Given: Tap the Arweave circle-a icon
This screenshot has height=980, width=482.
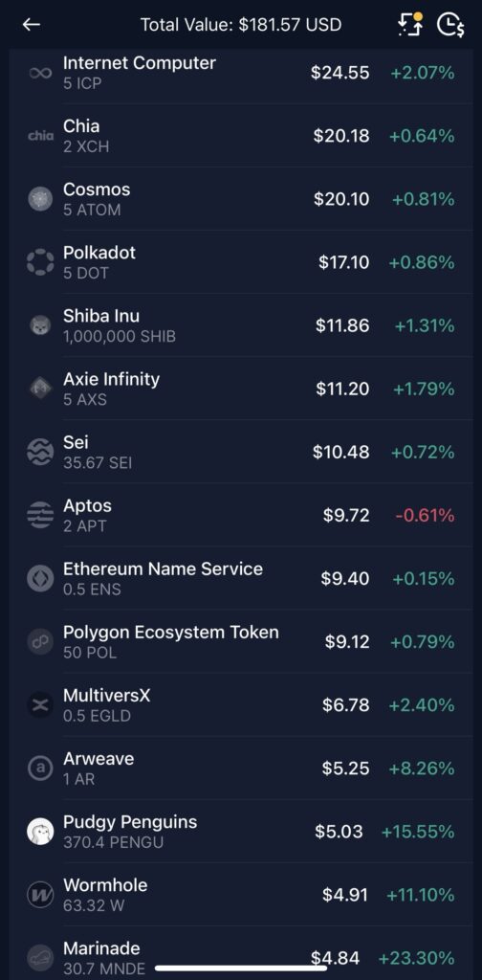Looking at the screenshot, I should coord(40,768).
